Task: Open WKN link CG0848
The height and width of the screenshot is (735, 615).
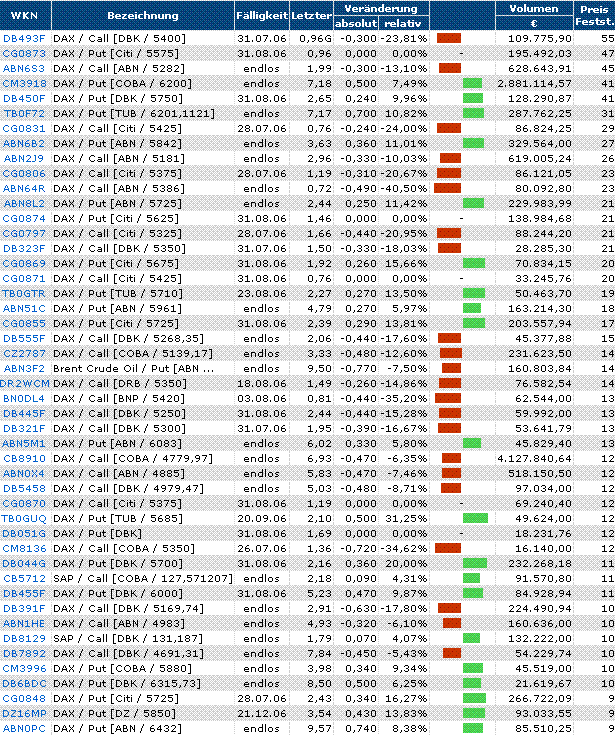Action: tap(24, 698)
